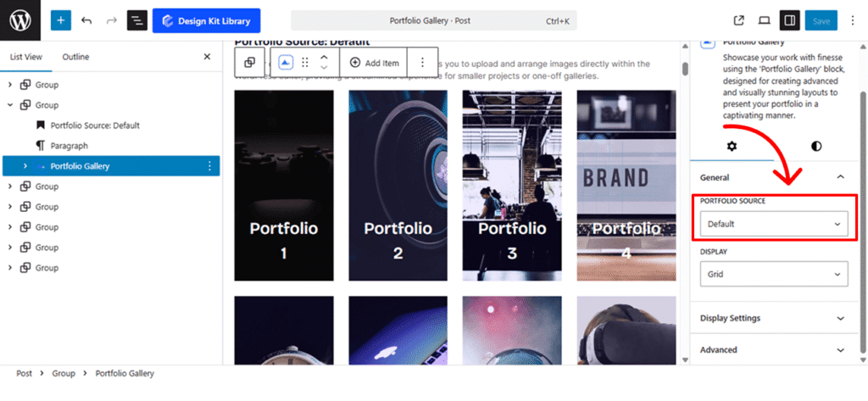Open the block inserter plus button
The image size is (868, 401).
tap(61, 20)
